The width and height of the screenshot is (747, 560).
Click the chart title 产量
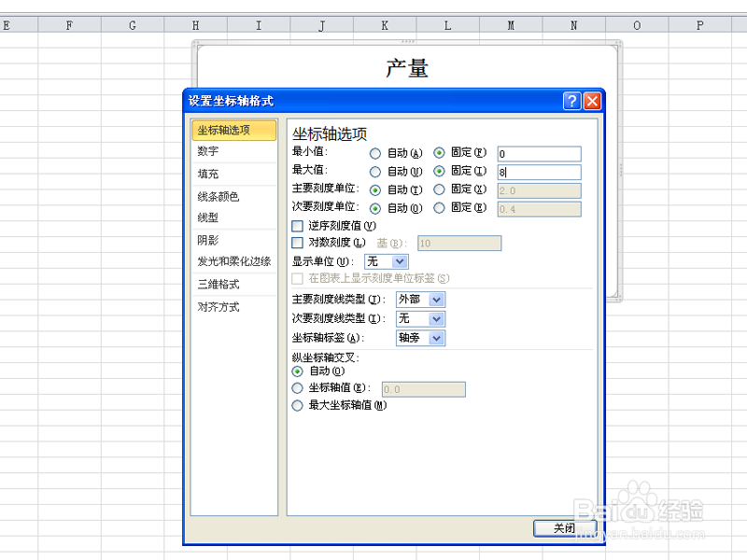[407, 68]
